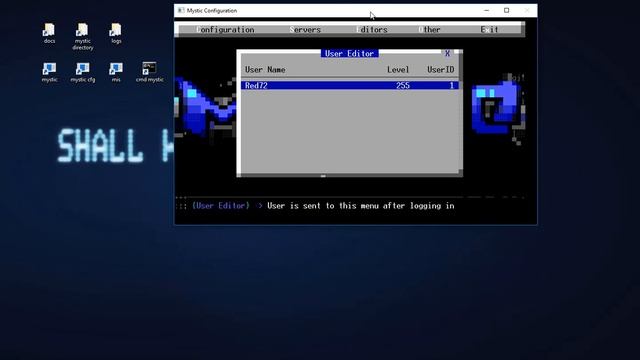640x360 pixels.
Task: Click the User Name column header
Action: click(265, 70)
